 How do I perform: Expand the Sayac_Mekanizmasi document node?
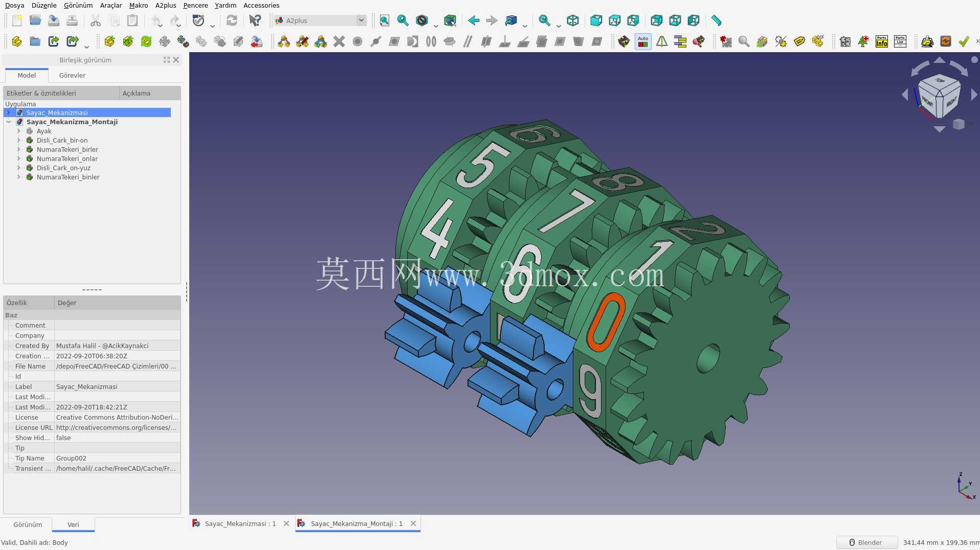click(9, 112)
